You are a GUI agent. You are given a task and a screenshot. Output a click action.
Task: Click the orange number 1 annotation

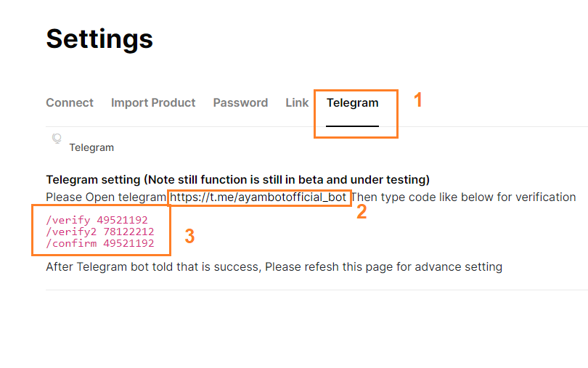click(418, 100)
